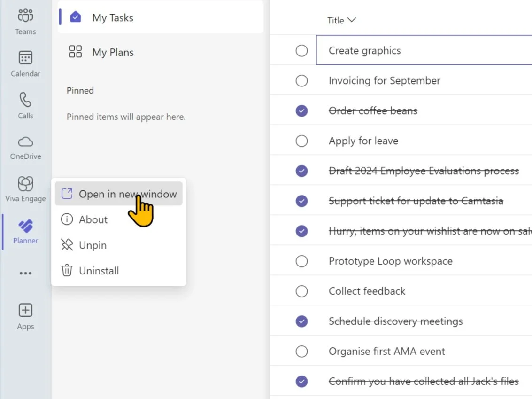Mark Prototype Loop workspace as complete

pos(301,261)
